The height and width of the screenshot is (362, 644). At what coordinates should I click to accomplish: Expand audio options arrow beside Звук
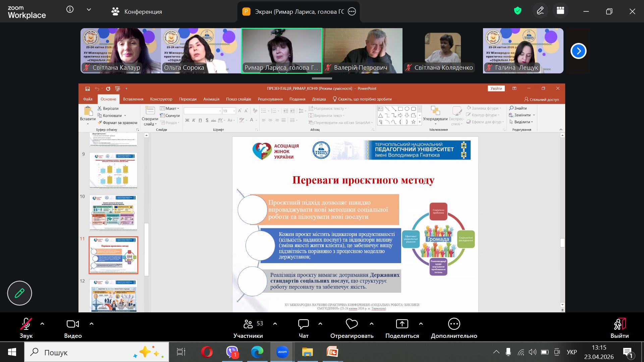coord(42,324)
